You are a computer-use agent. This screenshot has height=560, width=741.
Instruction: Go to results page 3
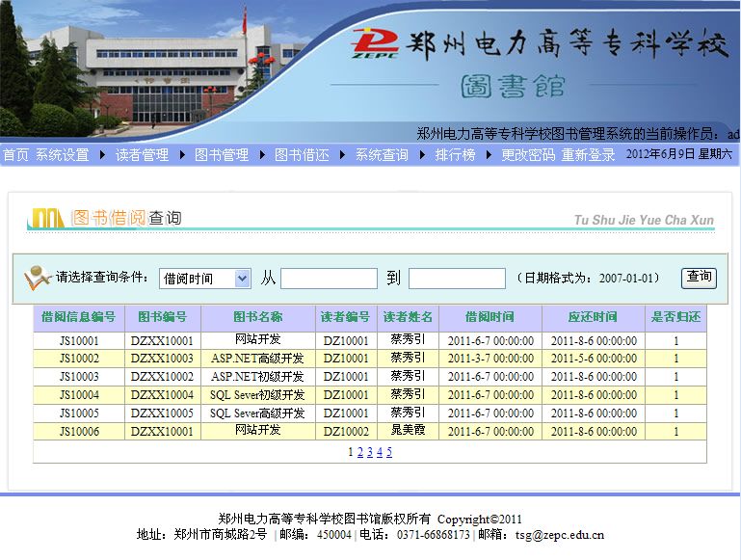370,452
